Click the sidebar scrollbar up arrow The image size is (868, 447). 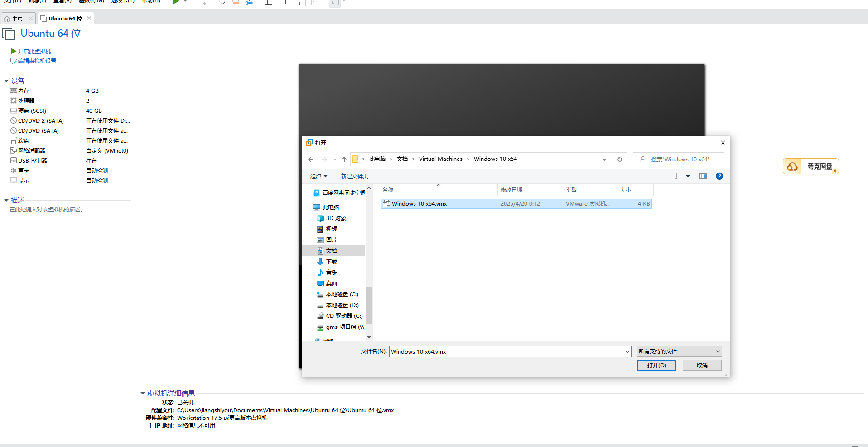tap(369, 188)
